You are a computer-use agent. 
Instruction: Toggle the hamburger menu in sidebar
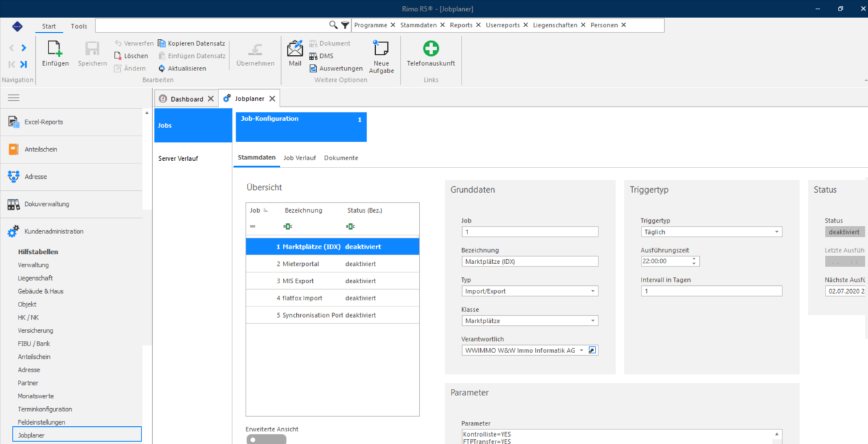(x=13, y=98)
